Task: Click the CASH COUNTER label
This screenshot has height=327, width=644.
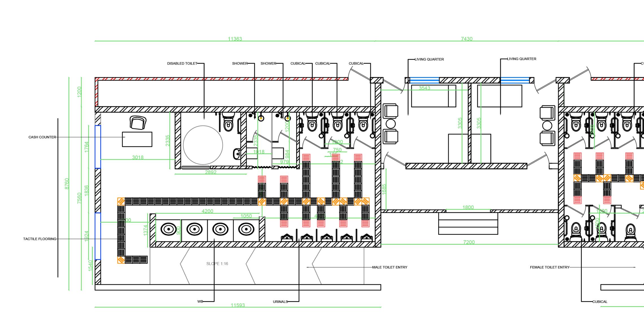Action: click(x=42, y=137)
